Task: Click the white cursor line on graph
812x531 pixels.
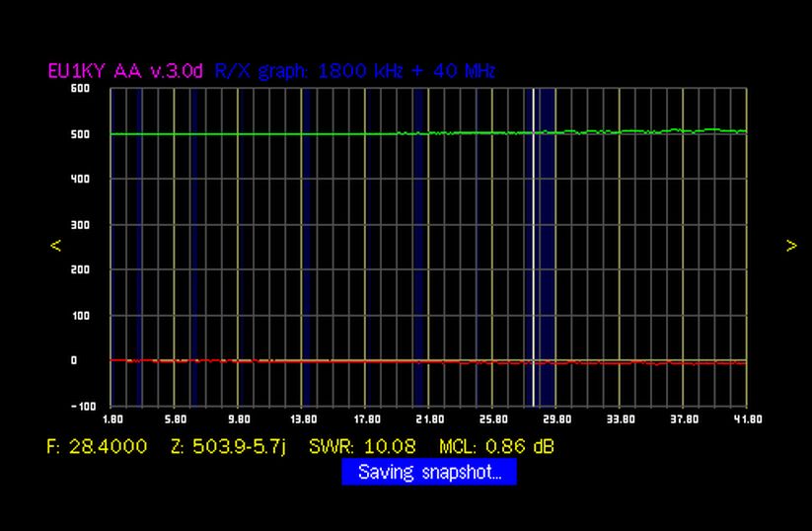Action: click(534, 247)
